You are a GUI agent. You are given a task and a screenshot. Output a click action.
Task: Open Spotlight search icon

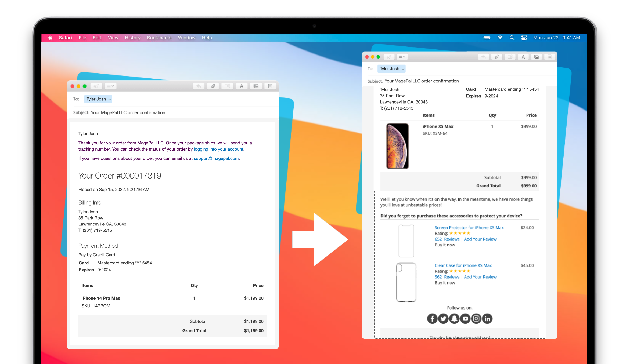512,38
